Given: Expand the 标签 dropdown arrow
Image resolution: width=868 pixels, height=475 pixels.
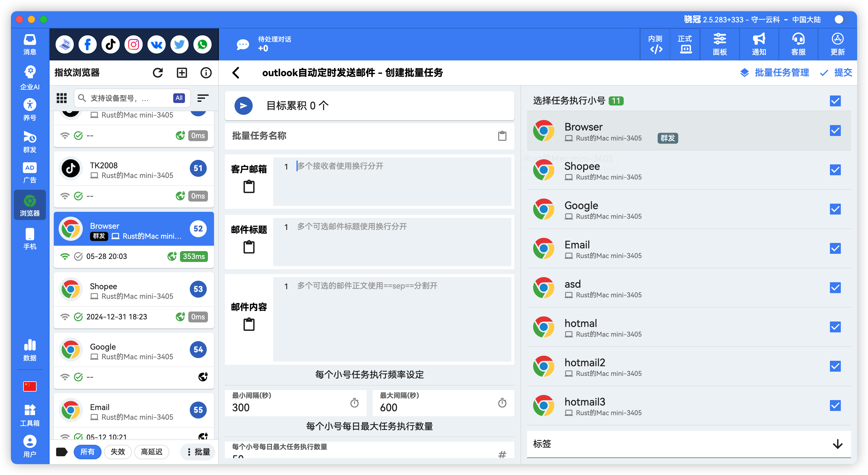Looking at the screenshot, I should pyautogui.click(x=837, y=444).
